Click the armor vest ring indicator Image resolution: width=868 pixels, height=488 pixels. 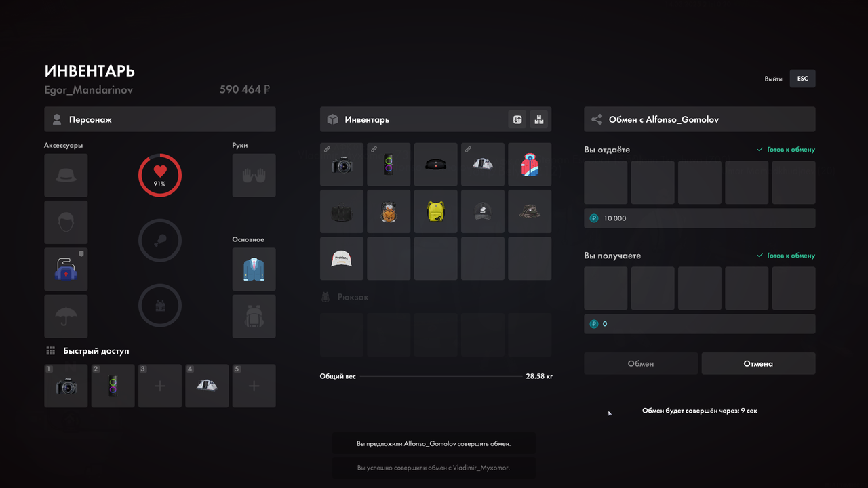point(160,305)
